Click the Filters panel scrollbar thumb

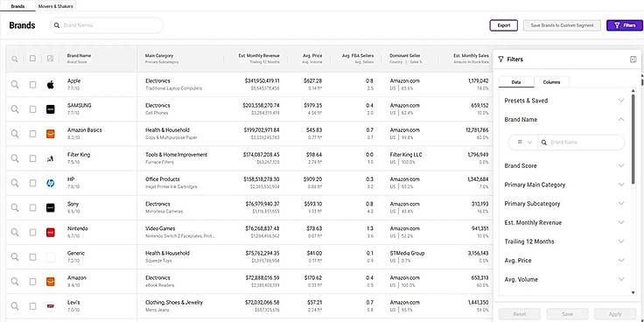[x=633, y=139]
